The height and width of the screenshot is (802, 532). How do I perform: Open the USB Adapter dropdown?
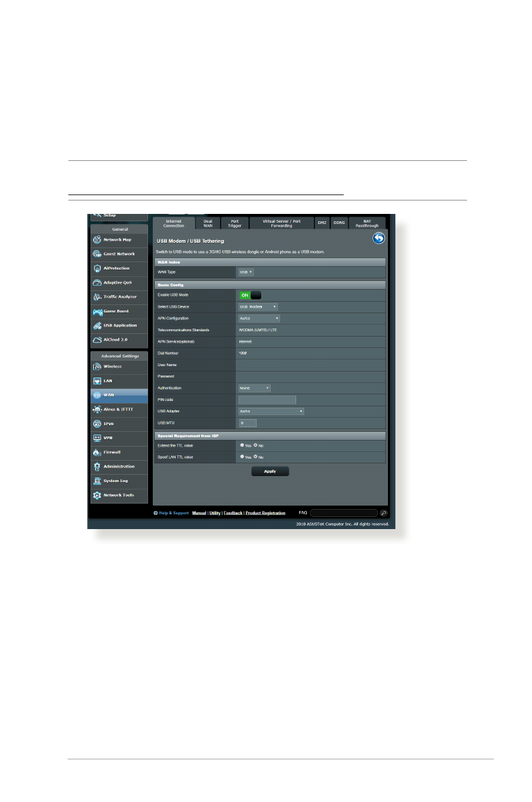271,411
